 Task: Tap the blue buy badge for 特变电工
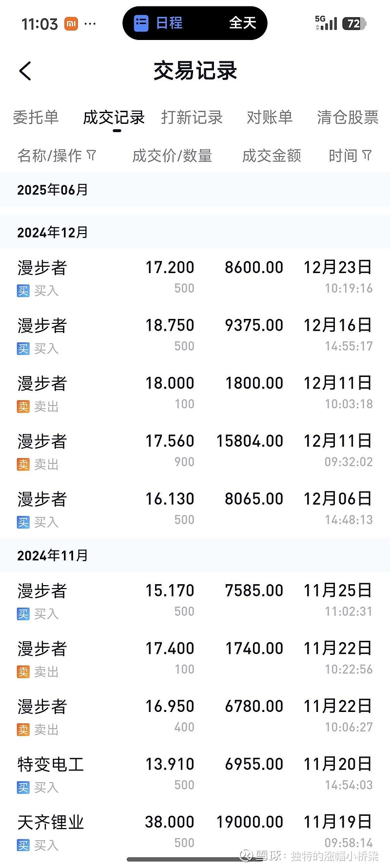23,787
